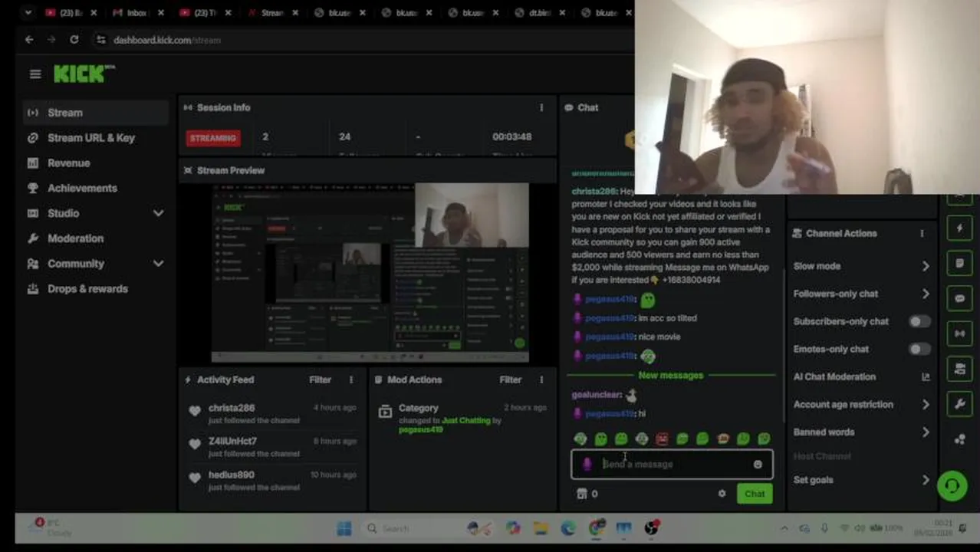Click pegasus419 on the 'nice movie' message

pos(610,337)
